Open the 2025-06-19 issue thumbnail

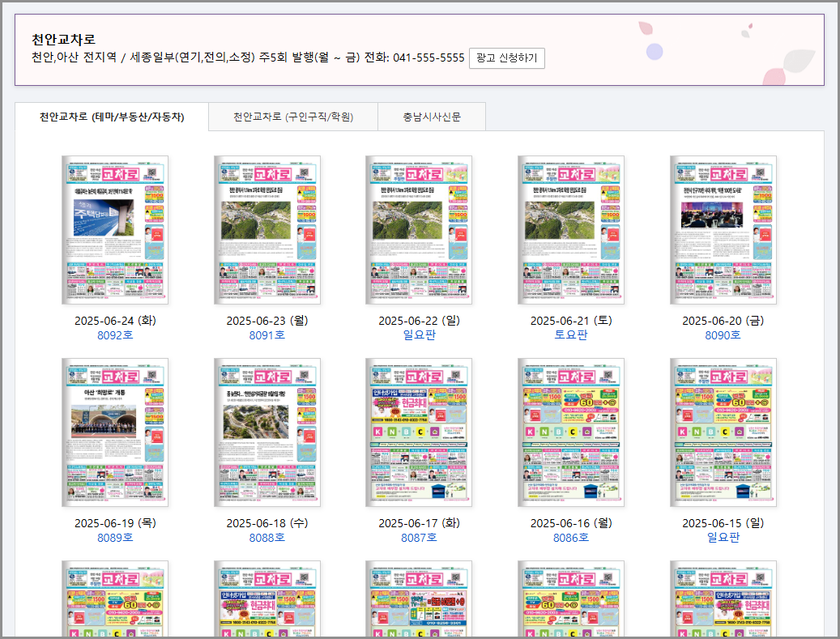[x=115, y=432]
